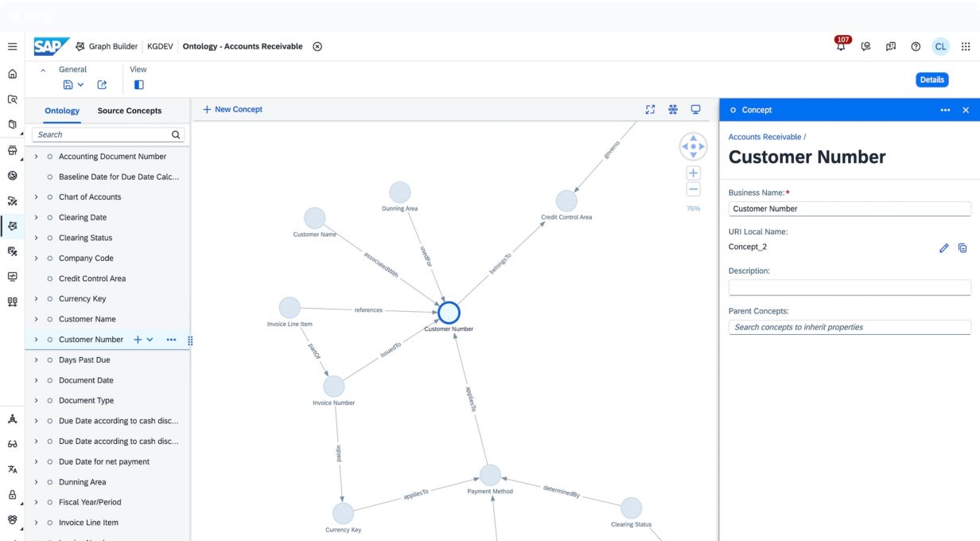
Task: Open the app grid product switcher icon
Action: tap(966, 47)
